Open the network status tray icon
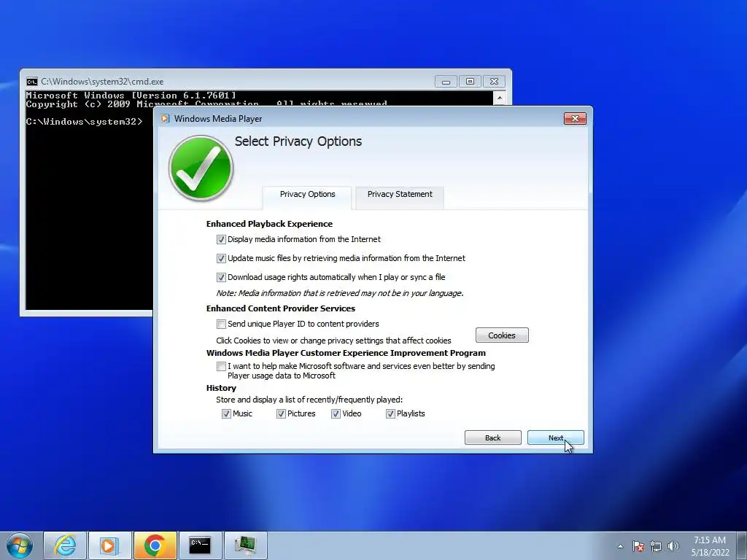Image resolution: width=747 pixels, height=560 pixels. [x=656, y=546]
